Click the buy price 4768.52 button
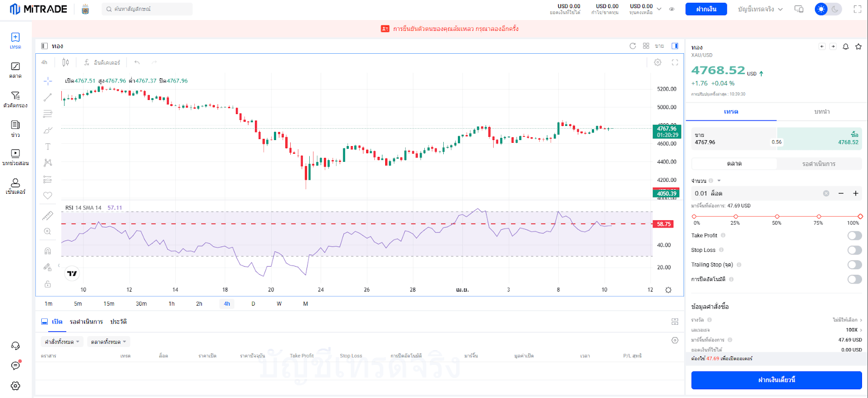Screen dimensions: 868x398 (819, 139)
